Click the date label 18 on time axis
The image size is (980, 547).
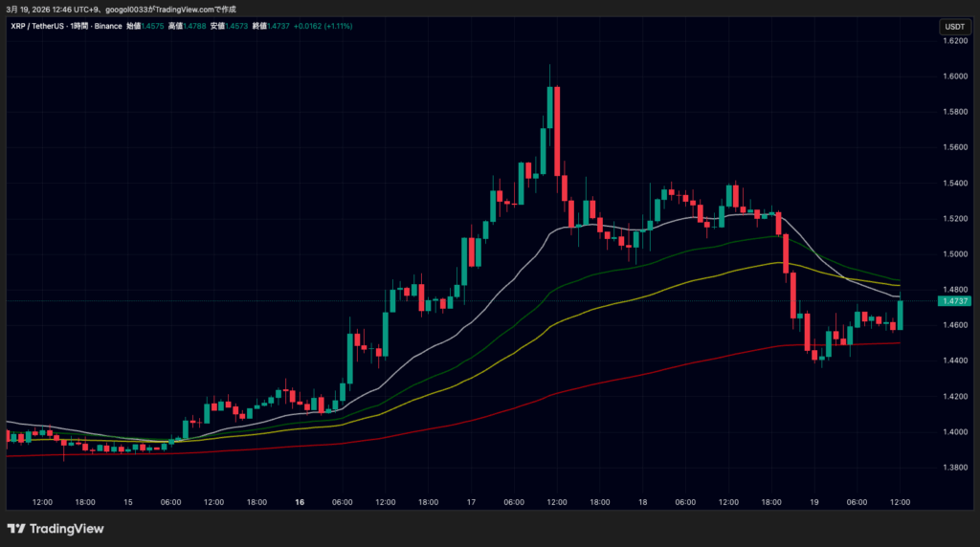coord(642,502)
